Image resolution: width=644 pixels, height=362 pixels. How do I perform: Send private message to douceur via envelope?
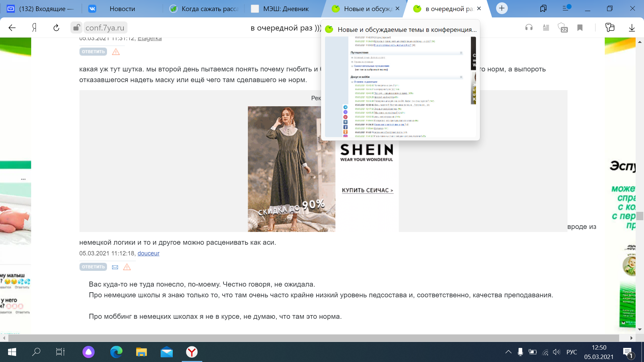[115, 267]
